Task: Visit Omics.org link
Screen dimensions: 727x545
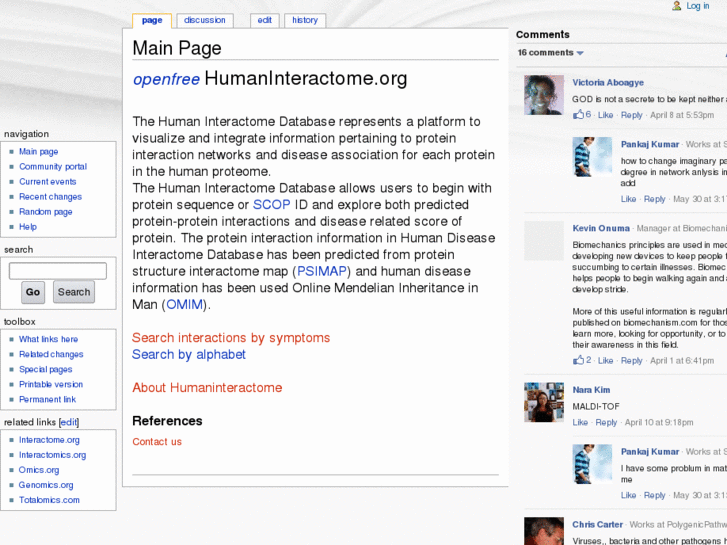Action: click(x=39, y=470)
